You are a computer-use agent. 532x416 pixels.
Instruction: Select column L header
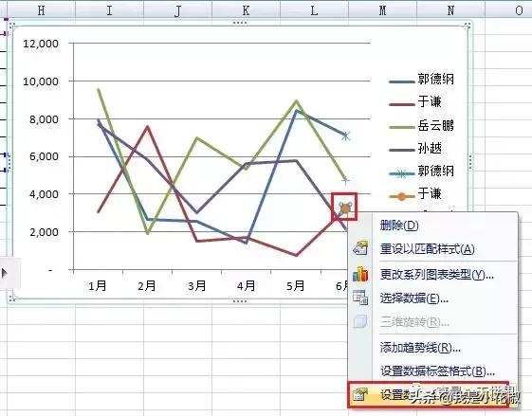(x=315, y=10)
